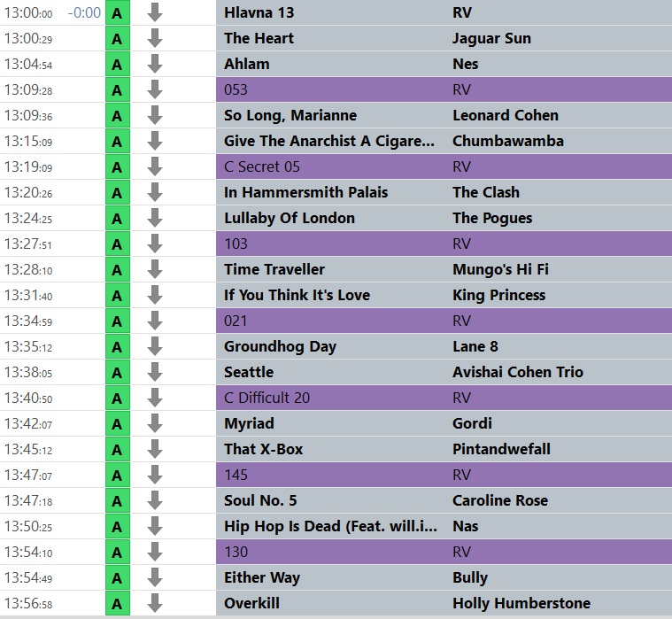Viewport: 672px width, 619px height.
Task: Click the down arrow beside Time Traveller
Action: click(x=155, y=269)
